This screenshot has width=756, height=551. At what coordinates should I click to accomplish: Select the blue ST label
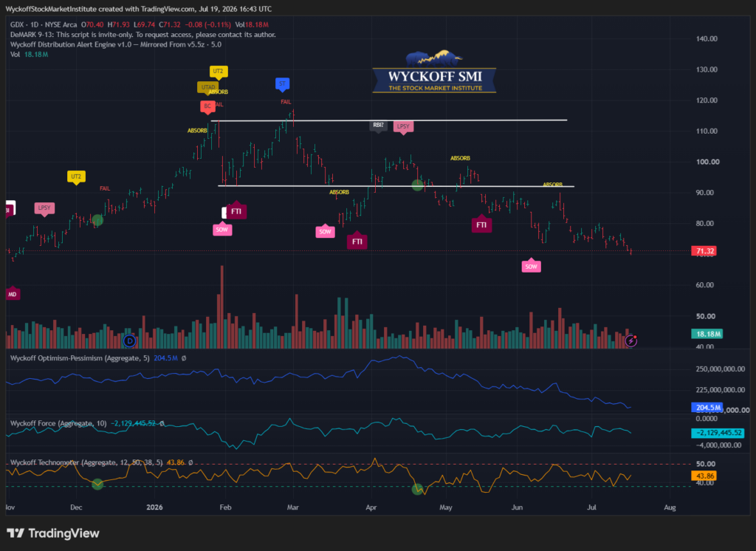point(283,84)
